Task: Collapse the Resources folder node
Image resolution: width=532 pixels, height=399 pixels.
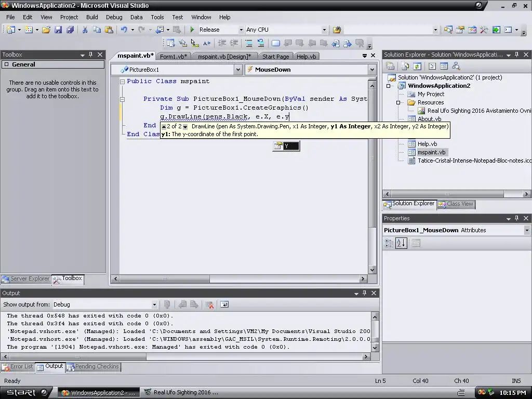Action: coord(398,102)
